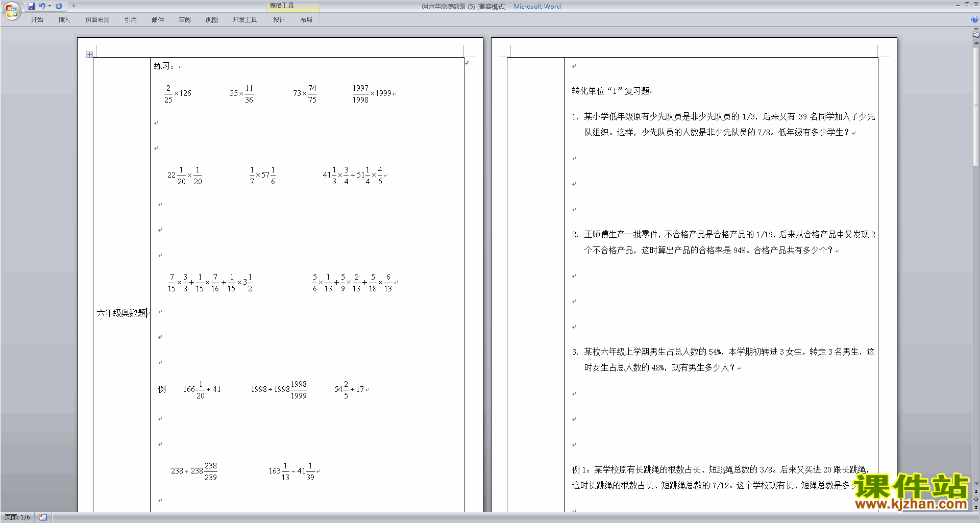Click the title bar text Microsoft Word
Image resolution: width=980 pixels, height=523 pixels.
click(537, 7)
